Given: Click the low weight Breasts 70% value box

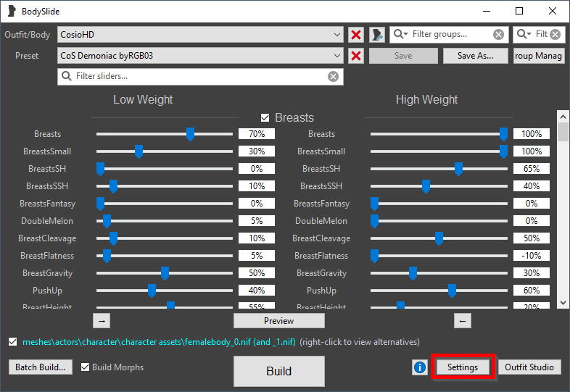Looking at the screenshot, I should (x=257, y=134).
